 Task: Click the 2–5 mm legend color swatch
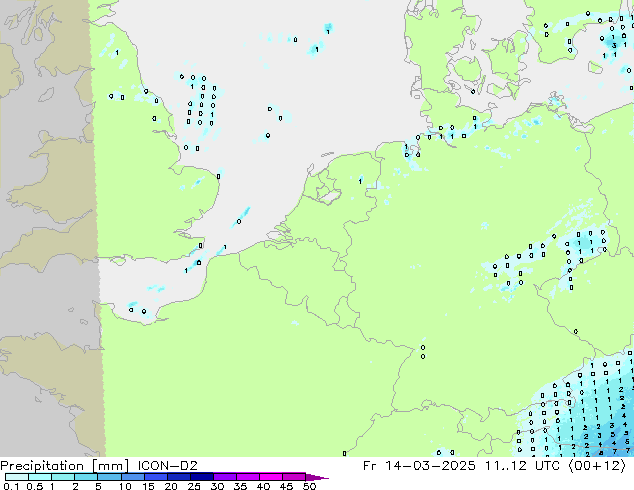click(x=86, y=477)
